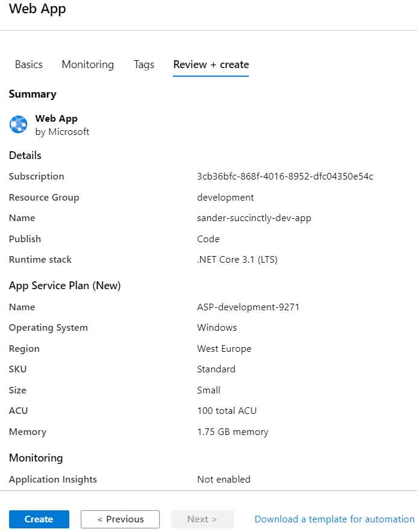Switch to the Tags tab
This screenshot has height=532, width=417.
pos(143,64)
